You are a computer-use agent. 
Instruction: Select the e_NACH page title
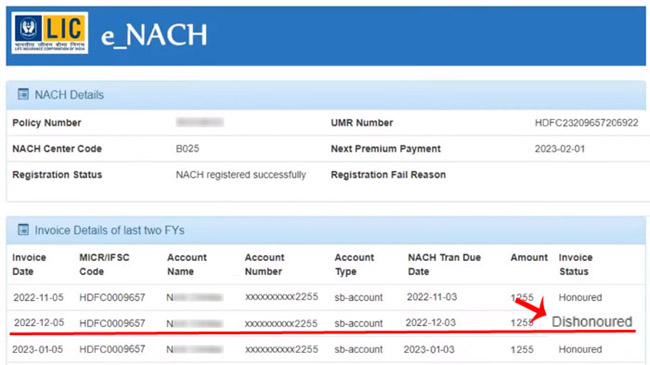pyautogui.click(x=154, y=35)
